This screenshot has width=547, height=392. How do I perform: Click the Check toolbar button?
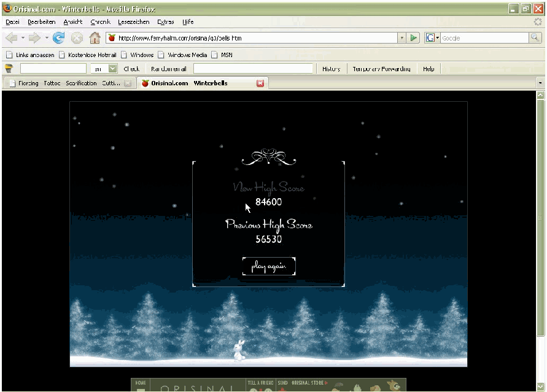[131, 69]
